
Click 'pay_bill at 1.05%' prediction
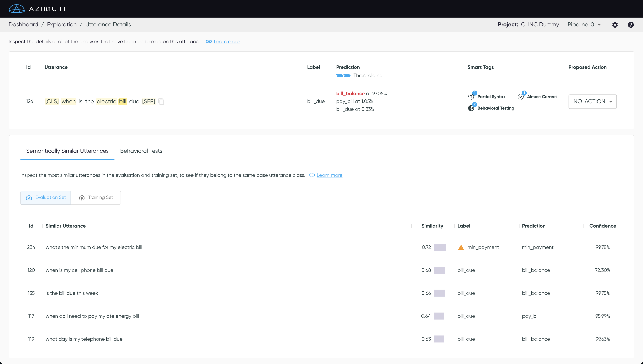click(355, 101)
